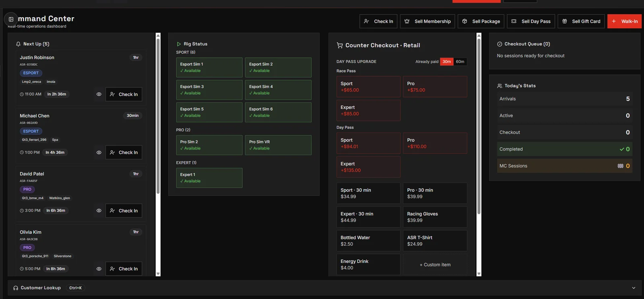Click the MC Sessions checkered flag icon
644x299 pixels.
620,166
